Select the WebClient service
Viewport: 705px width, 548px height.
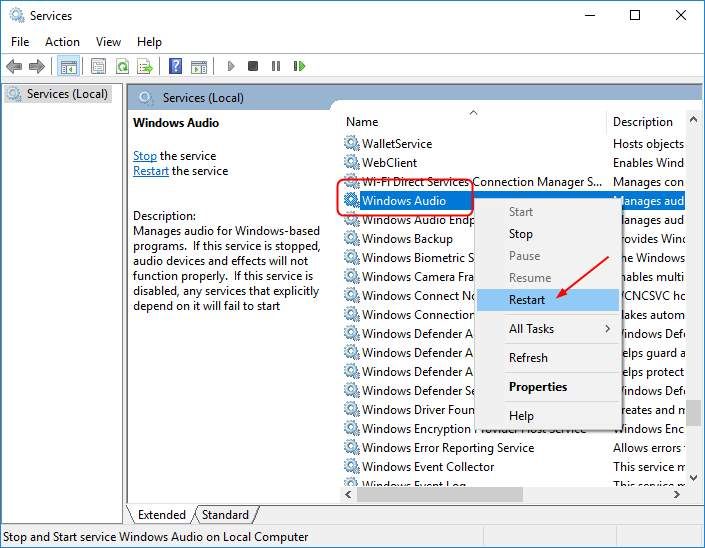tap(513, 162)
